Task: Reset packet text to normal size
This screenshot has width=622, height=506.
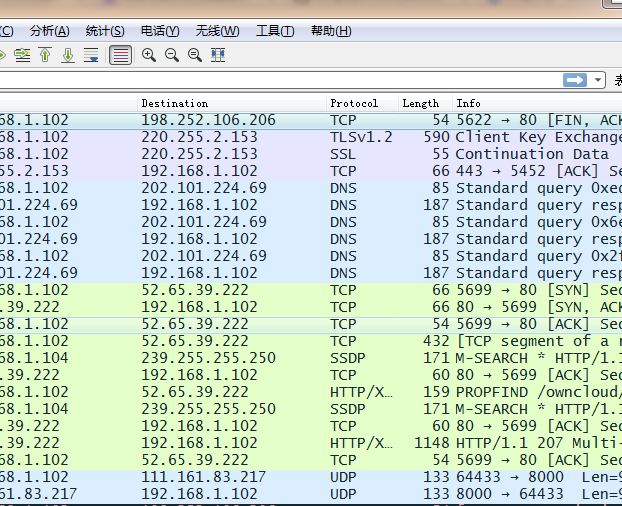Action: point(195,55)
